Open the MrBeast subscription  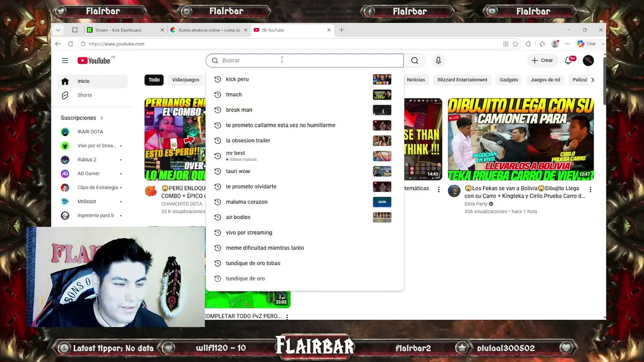pyautogui.click(x=91, y=202)
